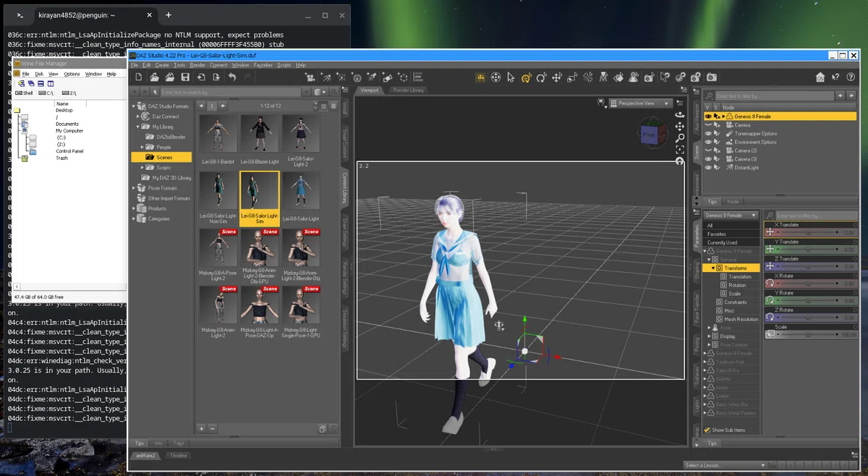Toggle visibility of Camera (2) node

(708, 150)
